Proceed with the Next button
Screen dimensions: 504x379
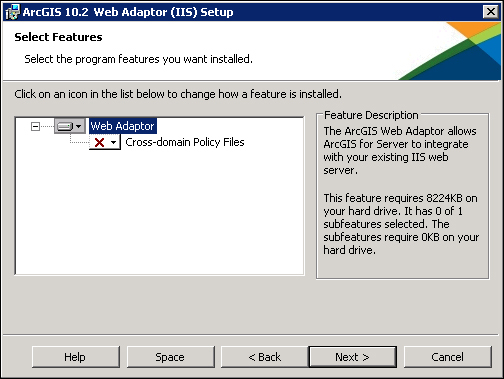353,357
